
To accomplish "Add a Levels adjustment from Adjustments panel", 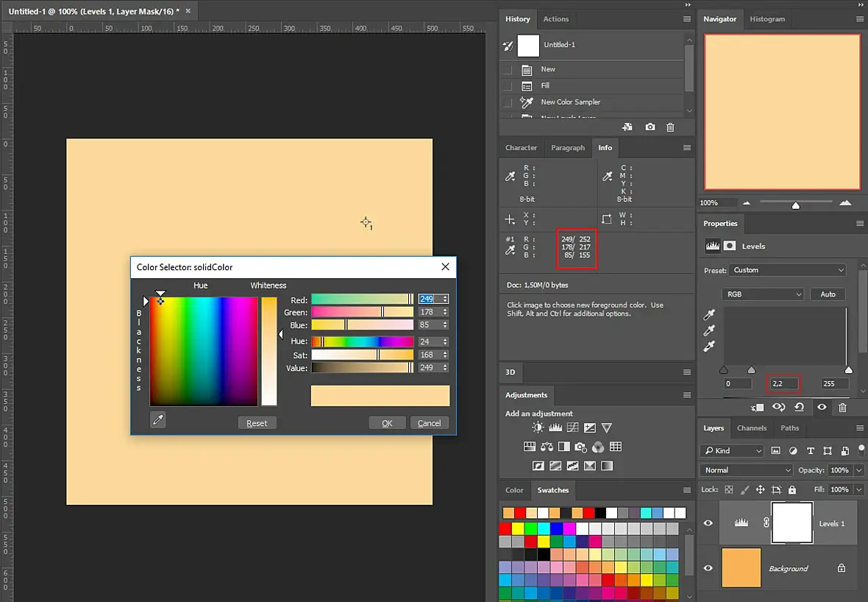I will (555, 428).
